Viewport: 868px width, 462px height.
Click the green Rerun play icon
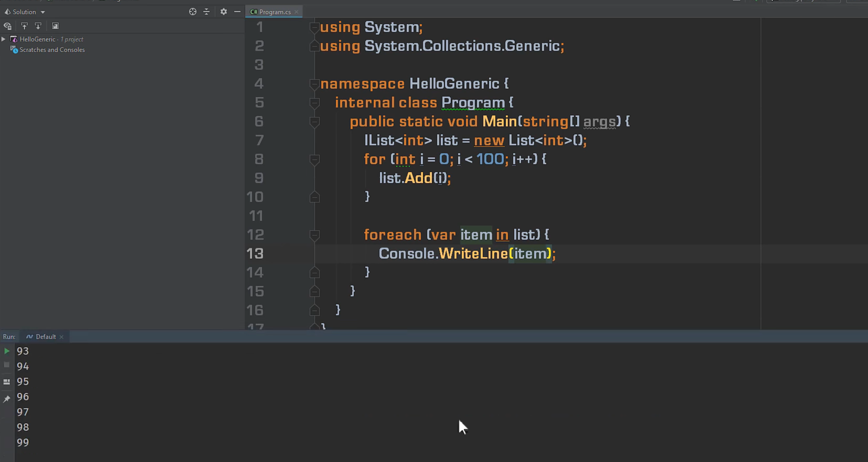(x=7, y=351)
